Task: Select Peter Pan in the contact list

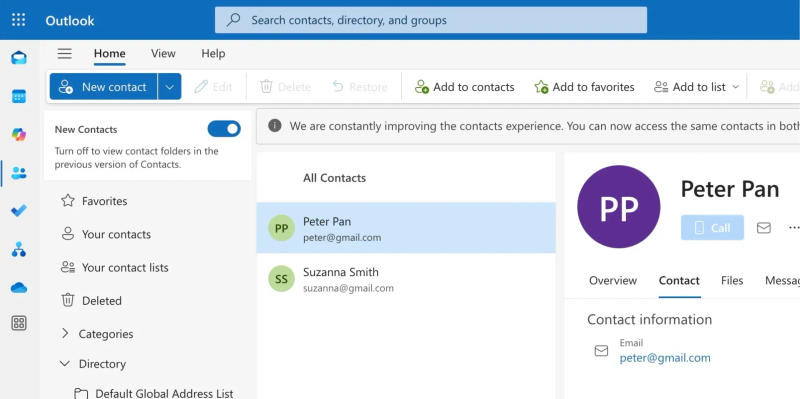Action: tap(406, 228)
